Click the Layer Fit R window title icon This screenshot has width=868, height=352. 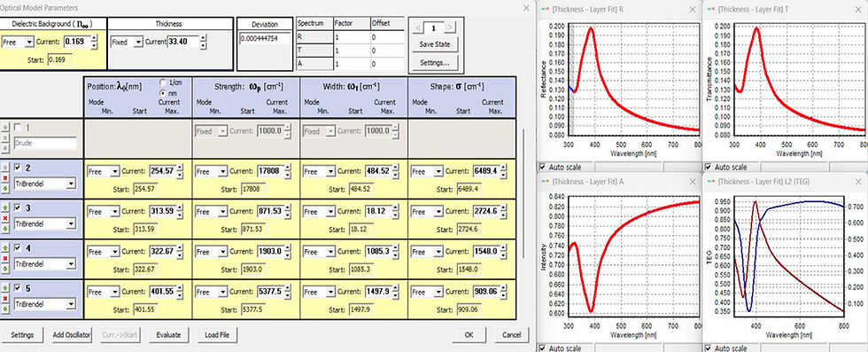[x=545, y=10]
